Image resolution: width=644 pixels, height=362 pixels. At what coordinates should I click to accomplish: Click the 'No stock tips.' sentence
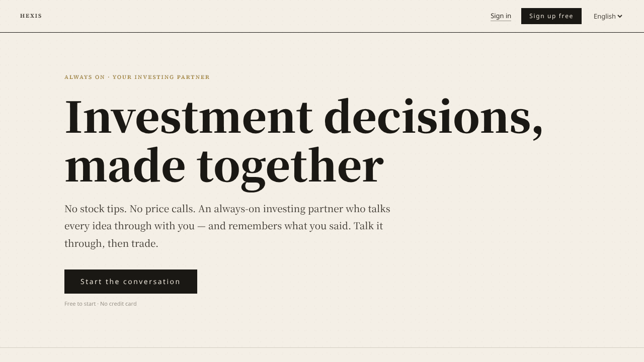[x=96, y=209]
